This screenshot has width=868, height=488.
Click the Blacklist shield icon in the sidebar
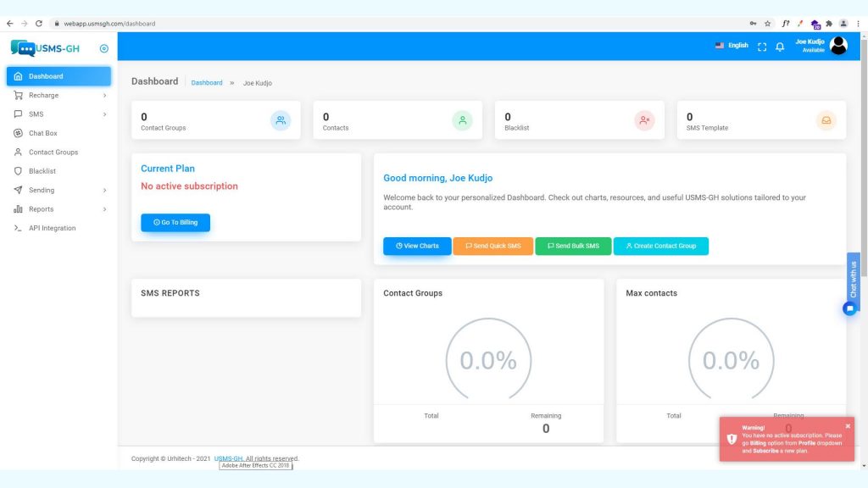point(19,171)
